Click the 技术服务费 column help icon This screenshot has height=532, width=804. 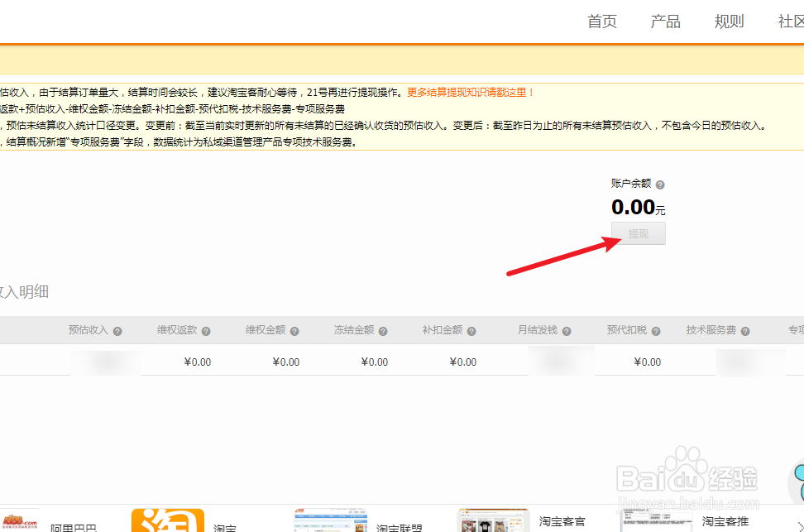point(744,329)
